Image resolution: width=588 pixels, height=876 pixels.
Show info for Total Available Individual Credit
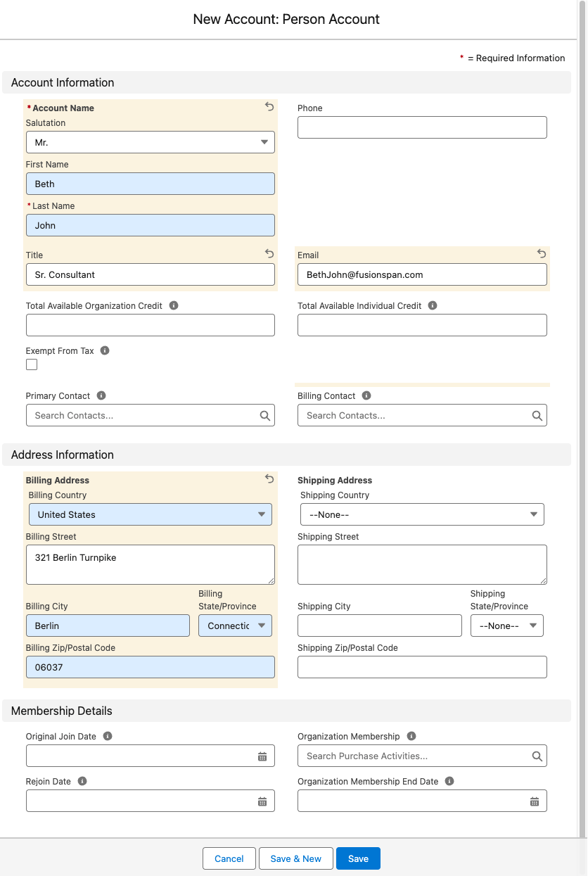pyautogui.click(x=433, y=306)
